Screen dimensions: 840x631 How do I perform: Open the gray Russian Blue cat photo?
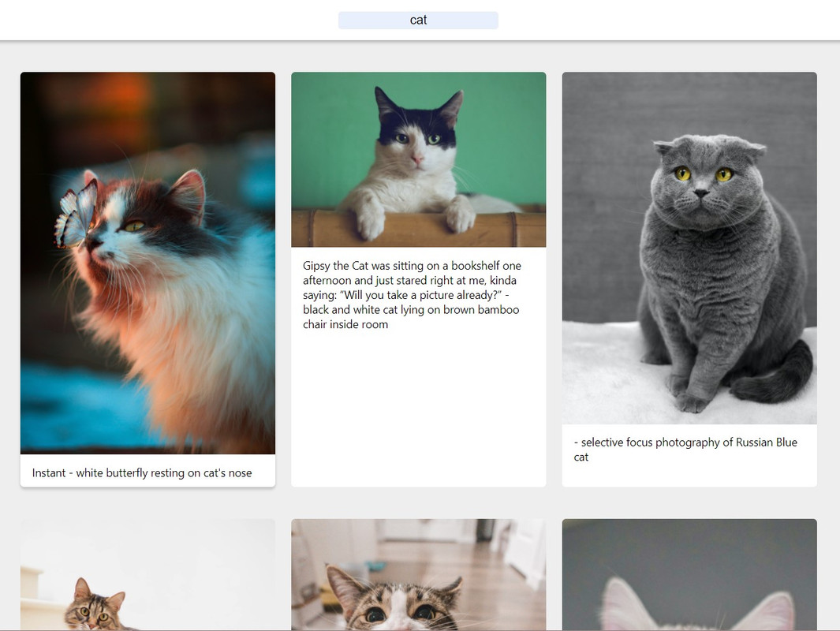[x=689, y=248]
